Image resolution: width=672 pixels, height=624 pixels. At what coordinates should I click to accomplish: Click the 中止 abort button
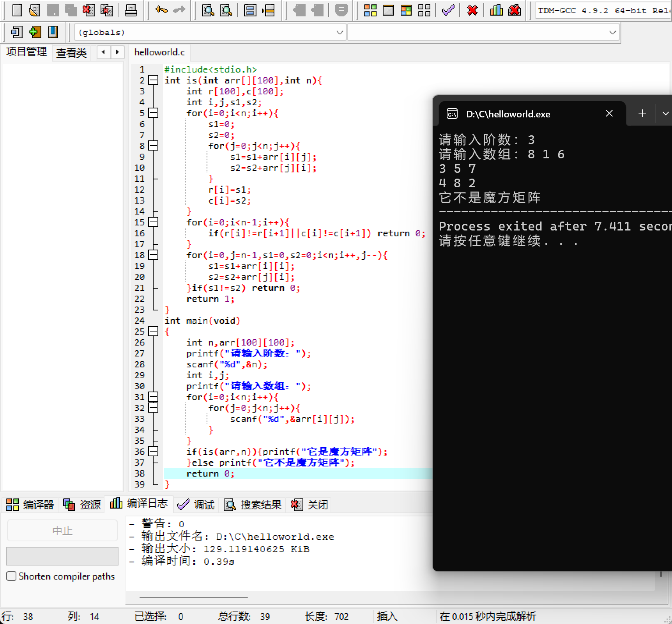coord(62,530)
